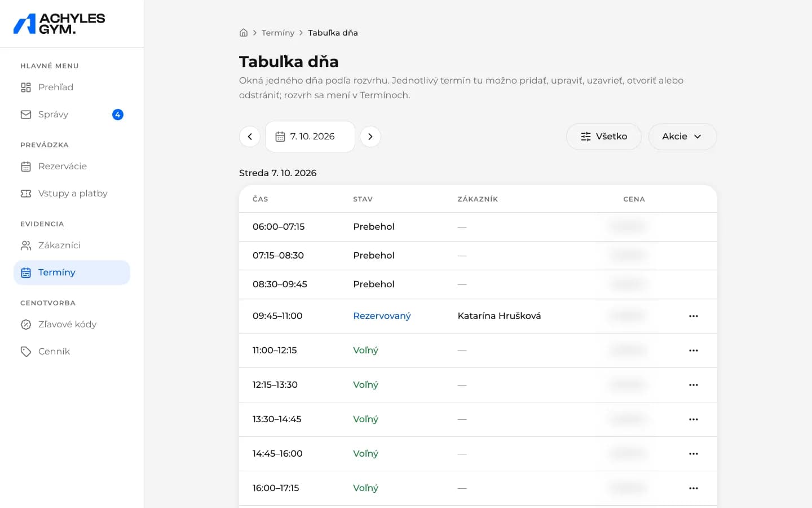Open Zľavové kódy in the sidebar
The image size is (812, 508).
pos(72,325)
